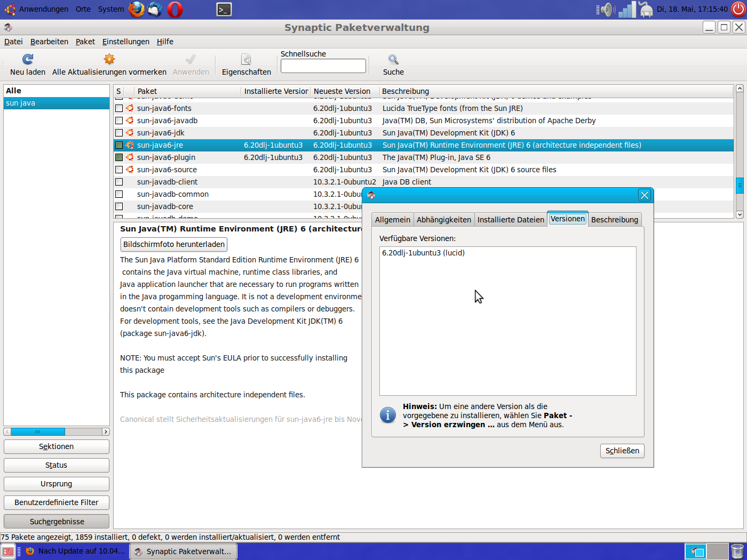
Task: Click the Ubuntu logo next to sun-java6-javadb
Action: coord(130,121)
